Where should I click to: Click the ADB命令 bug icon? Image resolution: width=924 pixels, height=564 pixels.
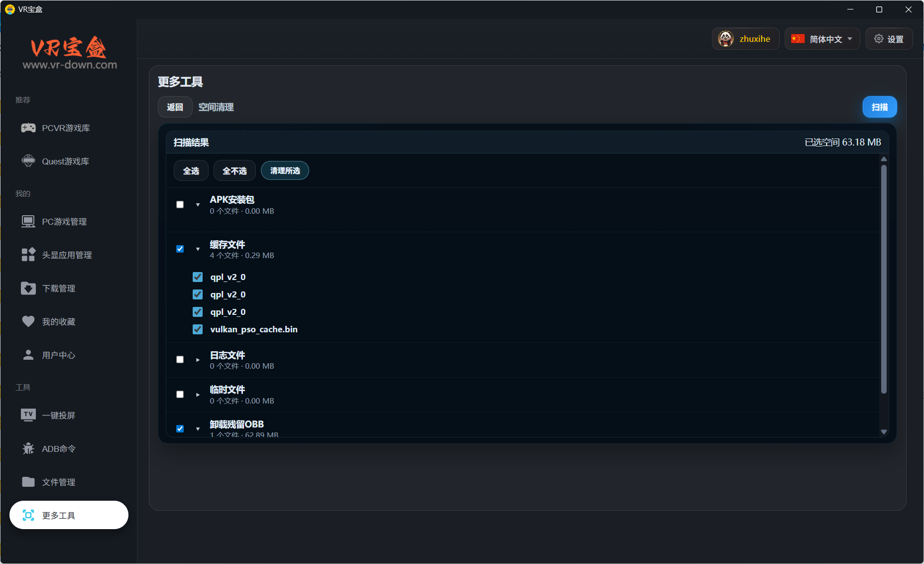[28, 448]
